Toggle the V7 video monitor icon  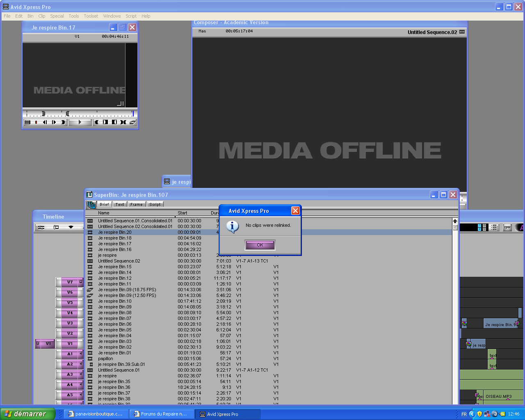point(81,282)
